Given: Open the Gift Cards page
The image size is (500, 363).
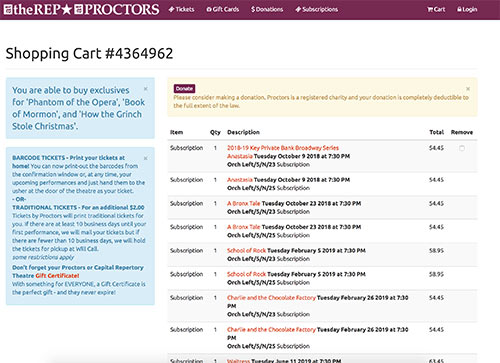Looking at the screenshot, I should pyautogui.click(x=223, y=9).
